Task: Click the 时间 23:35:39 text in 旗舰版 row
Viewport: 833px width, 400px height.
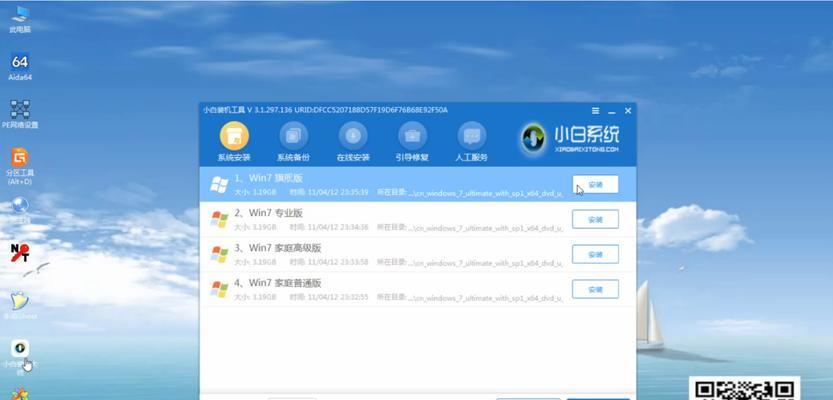Action: click(328, 192)
